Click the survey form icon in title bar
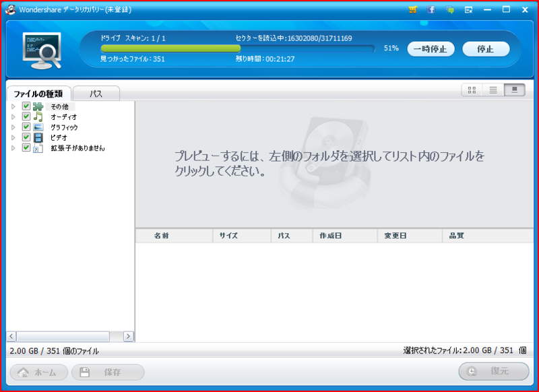539x392 pixels. 468,9
